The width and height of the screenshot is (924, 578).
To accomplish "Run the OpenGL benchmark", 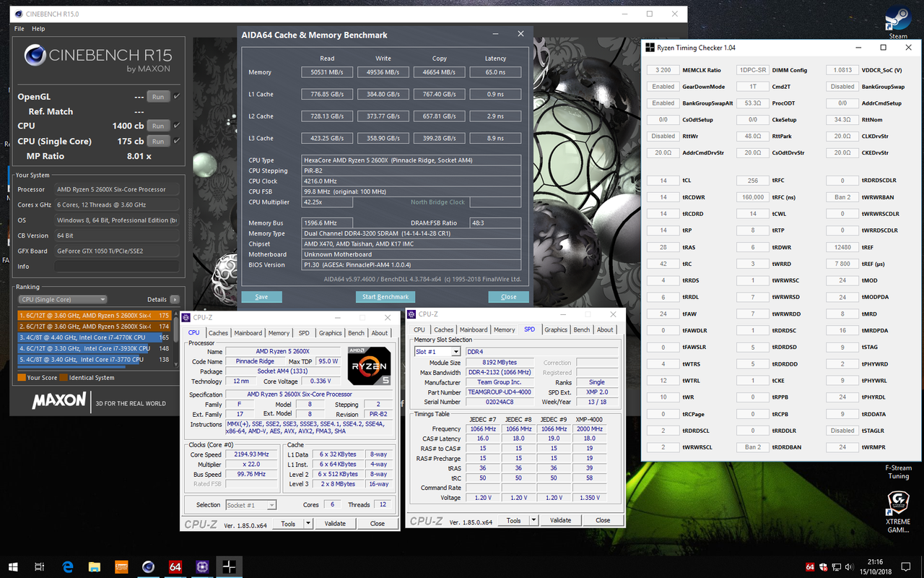I will 158,96.
